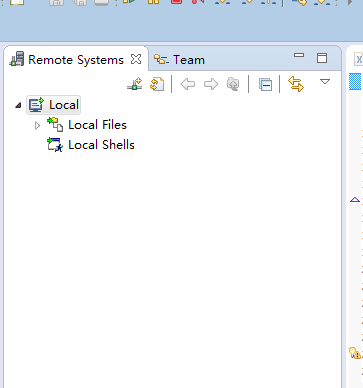Expand the Local Files node
Image resolution: width=363 pixels, height=388 pixels.
point(37,125)
